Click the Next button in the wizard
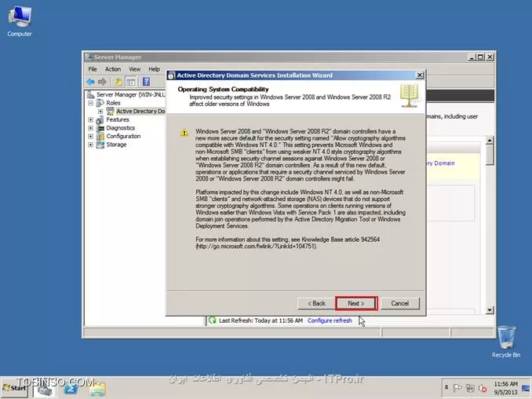This screenshot has height=399, width=532. [356, 303]
